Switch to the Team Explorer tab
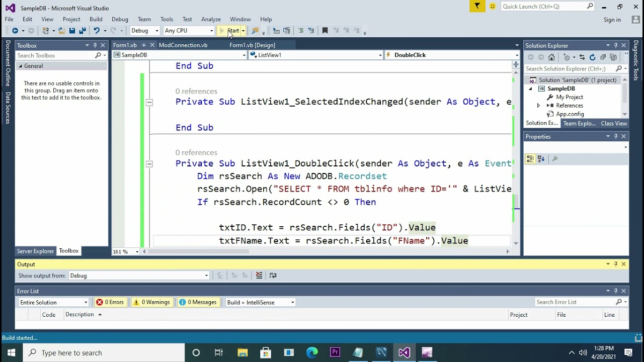This screenshot has height=362, width=644. coord(579,123)
